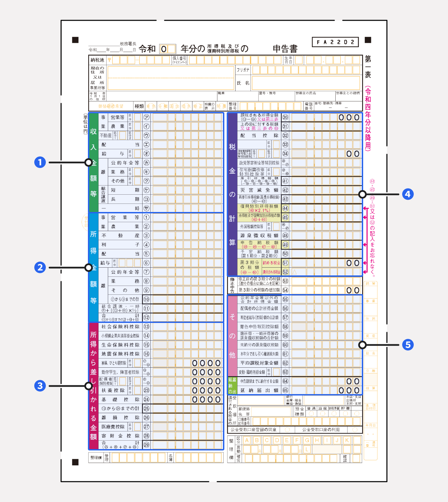Click the 一時 ㋚ income amount field

tap(188, 208)
